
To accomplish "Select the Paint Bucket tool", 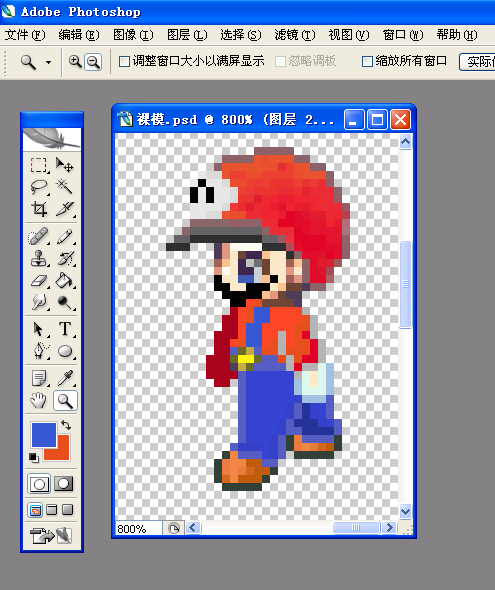I will (65, 281).
